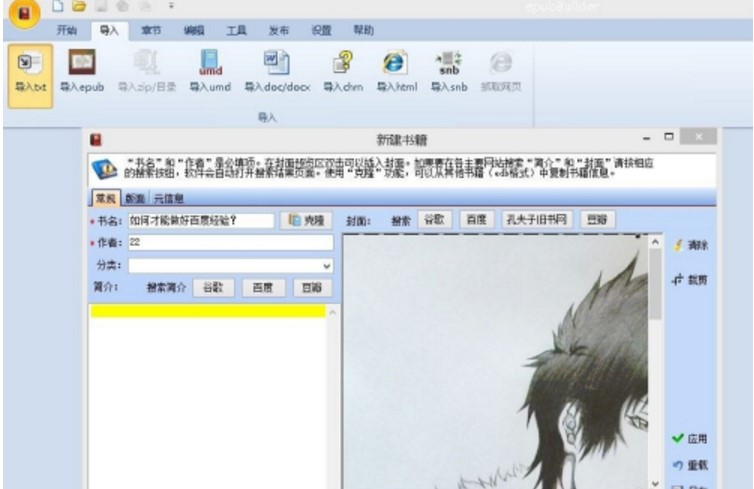Maximize the new book dialog

[668, 137]
